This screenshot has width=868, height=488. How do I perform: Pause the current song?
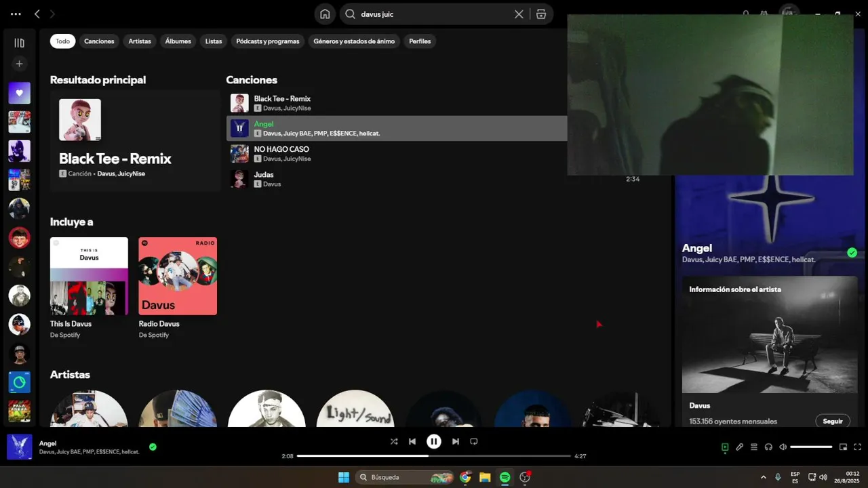434,441
